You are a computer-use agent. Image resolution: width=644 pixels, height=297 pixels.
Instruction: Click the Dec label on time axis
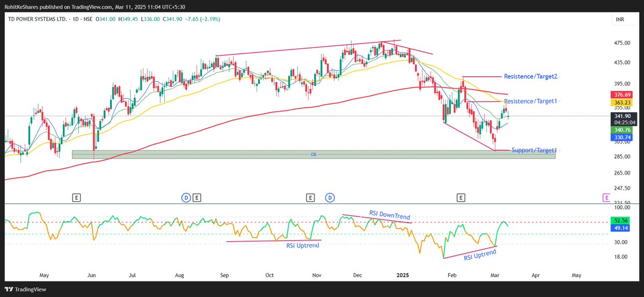point(358,275)
